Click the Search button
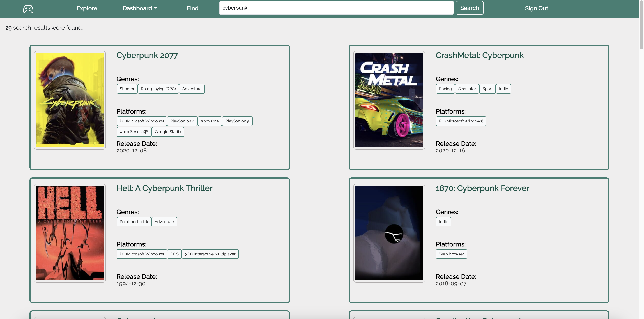Image resolution: width=644 pixels, height=319 pixels. pos(469,8)
